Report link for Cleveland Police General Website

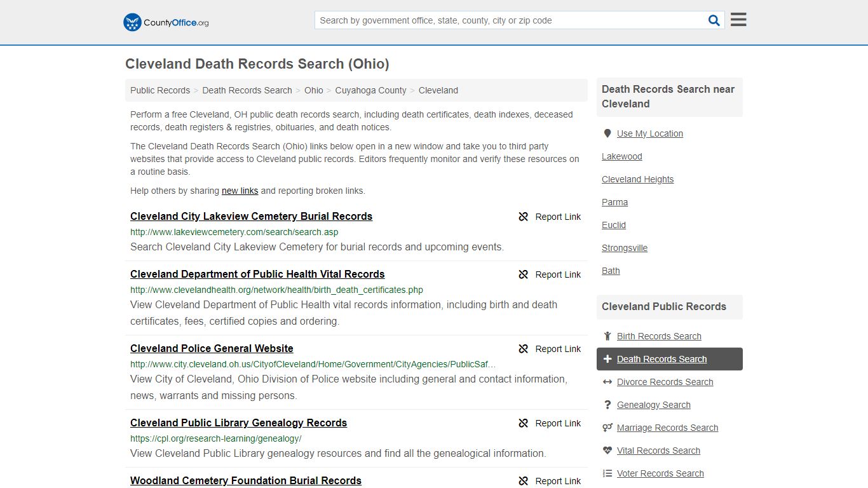pos(558,349)
